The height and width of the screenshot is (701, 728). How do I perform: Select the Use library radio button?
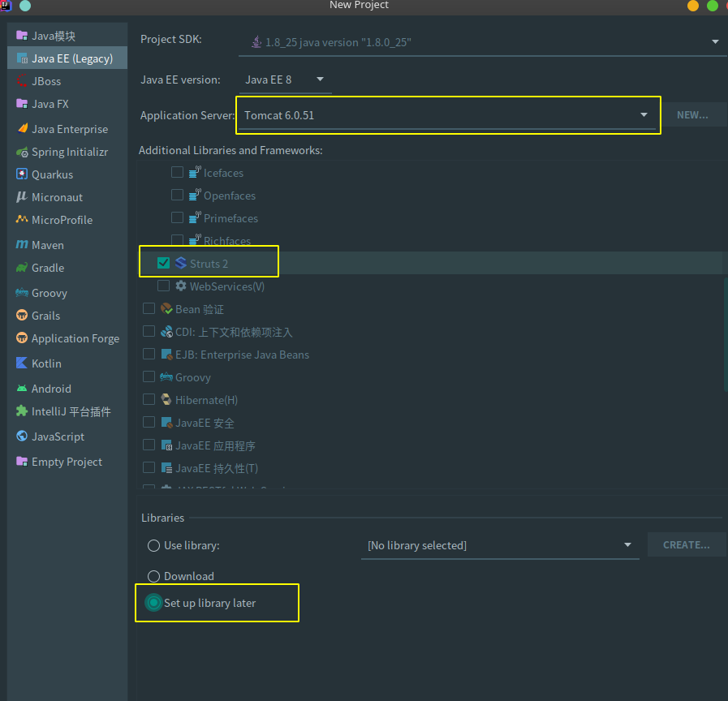click(153, 546)
